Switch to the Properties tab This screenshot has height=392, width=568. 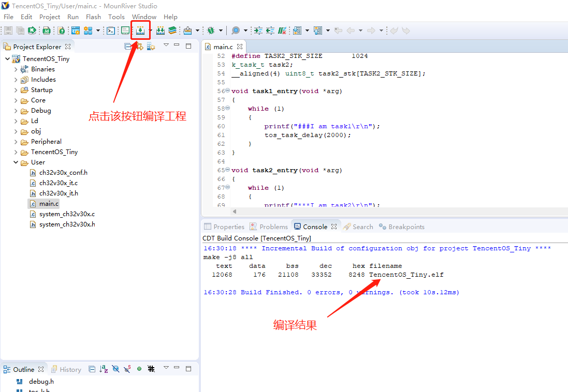(x=224, y=227)
